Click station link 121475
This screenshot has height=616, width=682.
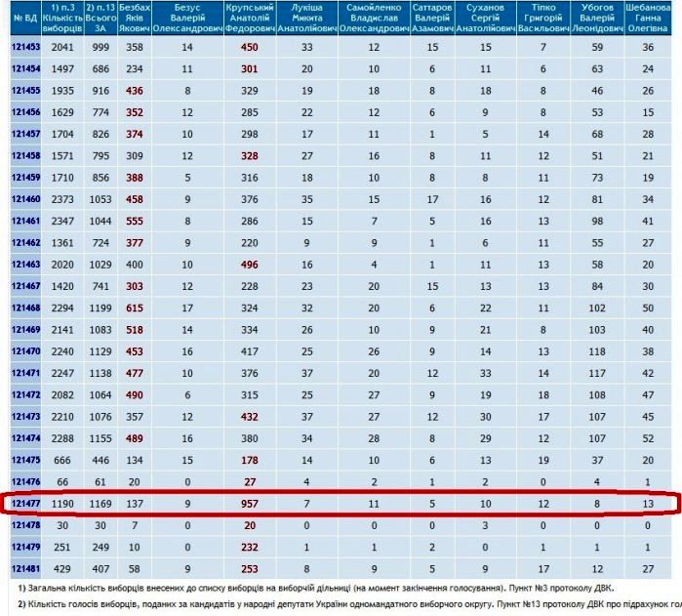(25, 460)
